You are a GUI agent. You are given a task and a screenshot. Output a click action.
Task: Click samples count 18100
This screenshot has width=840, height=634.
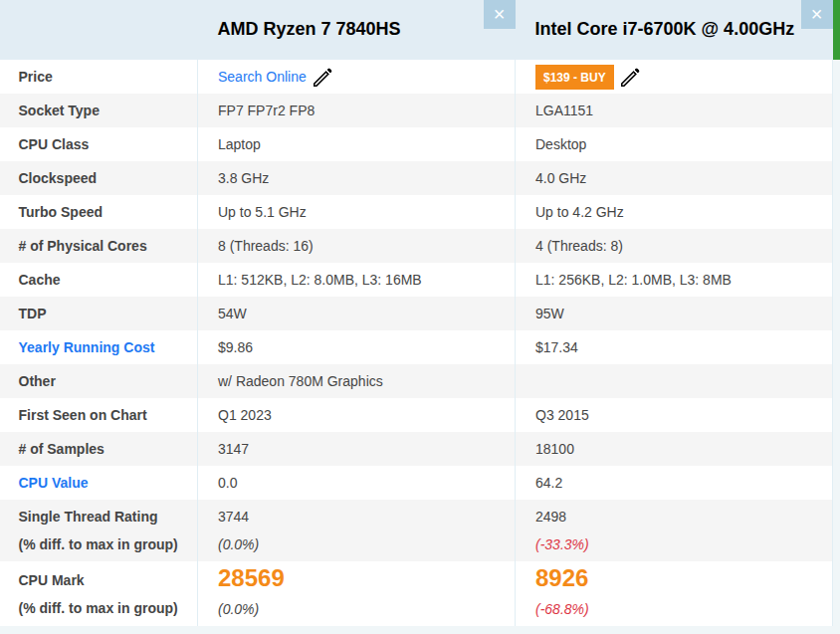coord(554,449)
